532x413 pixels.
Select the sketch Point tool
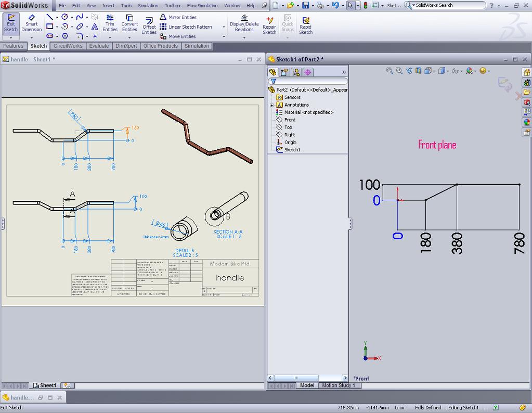(x=95, y=36)
